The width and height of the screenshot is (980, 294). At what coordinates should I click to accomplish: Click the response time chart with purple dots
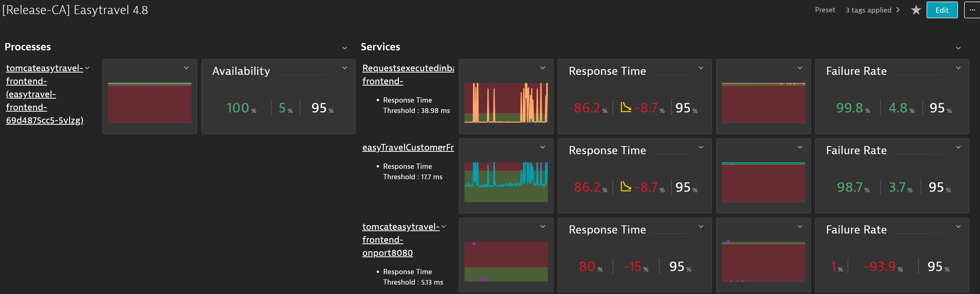pyautogui.click(x=506, y=262)
